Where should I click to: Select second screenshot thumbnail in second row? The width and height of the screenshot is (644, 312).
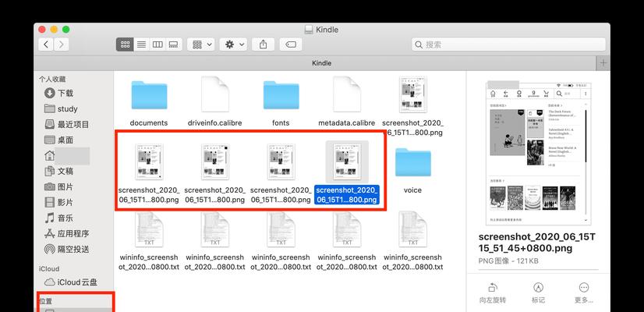(x=215, y=162)
